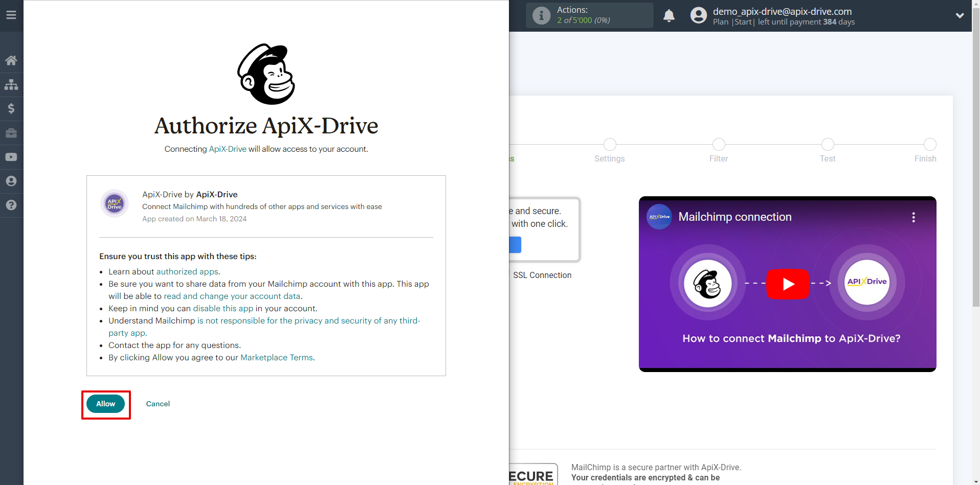Open the help question mark icon
This screenshot has width=980, height=485.
[x=11, y=205]
